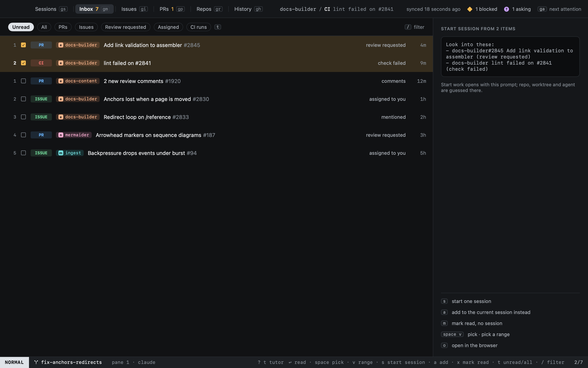The image size is (588, 368).
Task: Click 'mark read, no session' action
Action: 477,323
